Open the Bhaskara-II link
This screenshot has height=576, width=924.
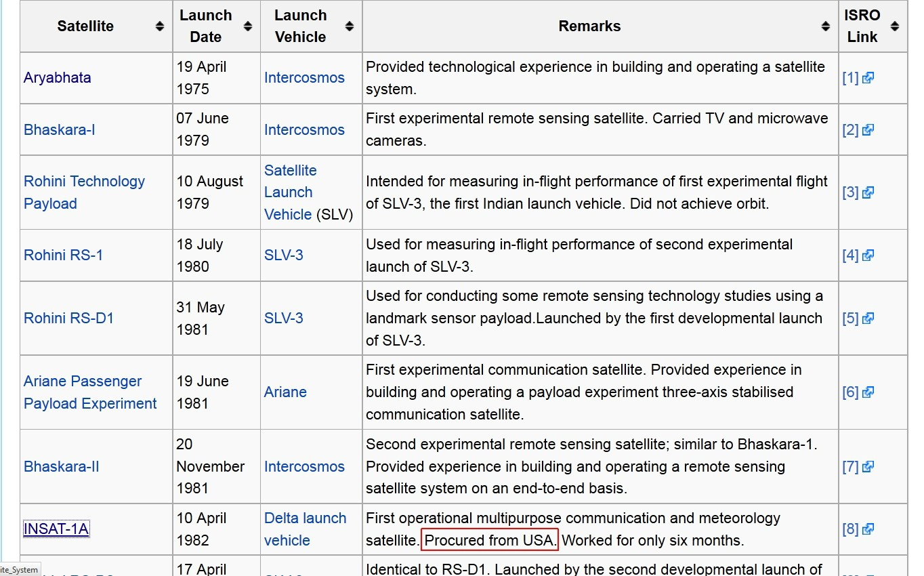tap(62, 466)
